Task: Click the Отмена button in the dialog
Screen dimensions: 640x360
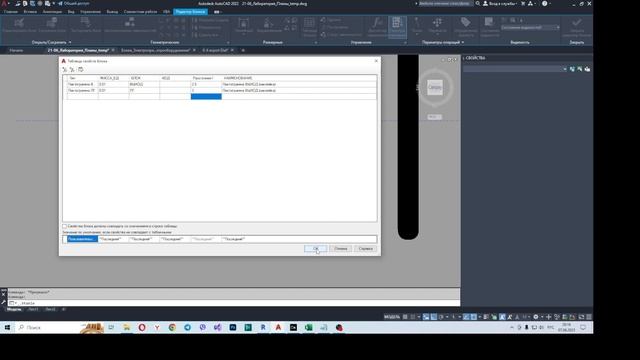Action: [x=340, y=249]
